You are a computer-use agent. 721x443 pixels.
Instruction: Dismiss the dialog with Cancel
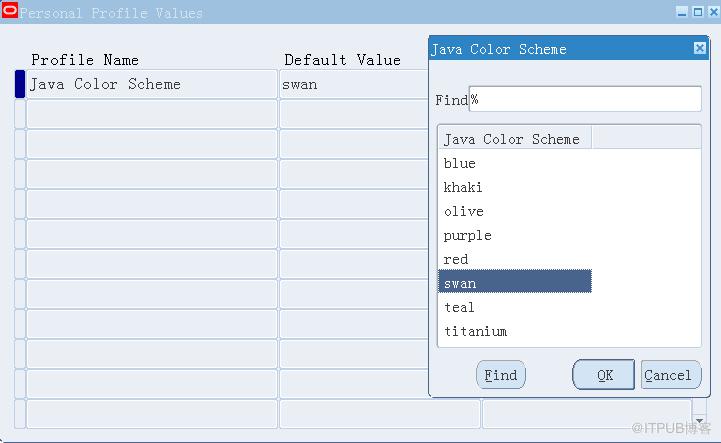(668, 375)
